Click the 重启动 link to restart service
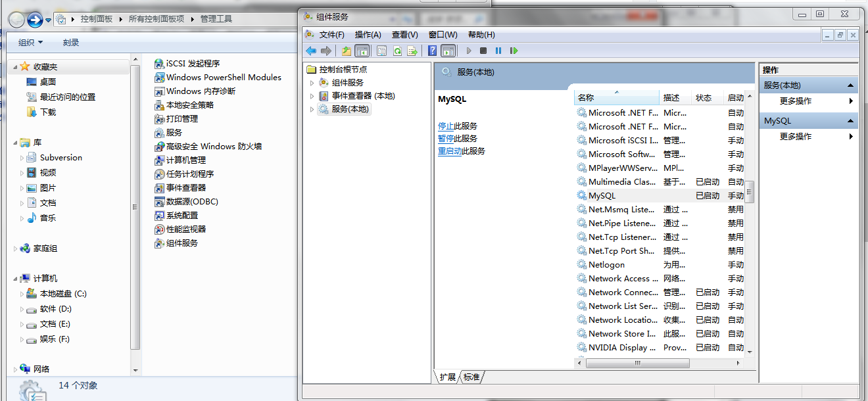Viewport: 868px width, 401px height. coord(450,151)
